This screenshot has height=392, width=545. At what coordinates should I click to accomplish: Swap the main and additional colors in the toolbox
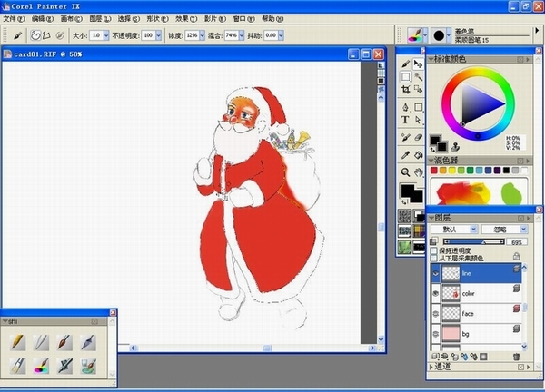pos(405,201)
